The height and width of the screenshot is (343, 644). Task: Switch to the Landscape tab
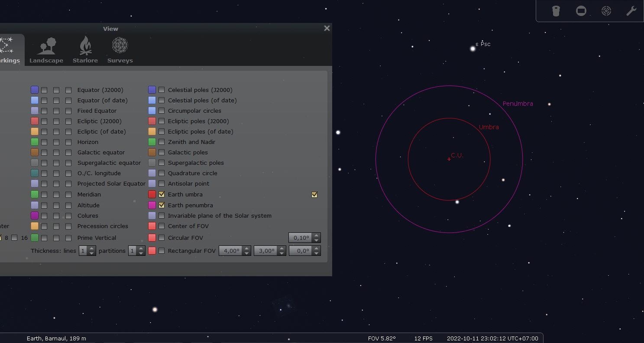(x=46, y=49)
